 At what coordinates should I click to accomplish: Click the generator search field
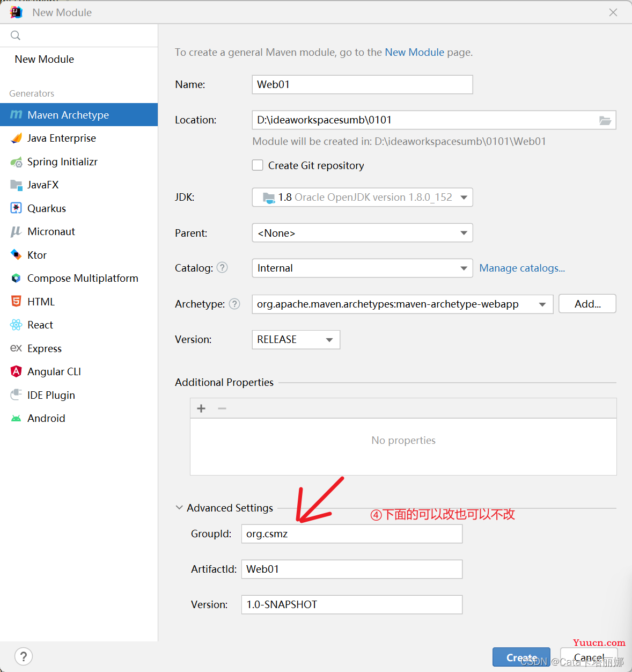(x=79, y=35)
